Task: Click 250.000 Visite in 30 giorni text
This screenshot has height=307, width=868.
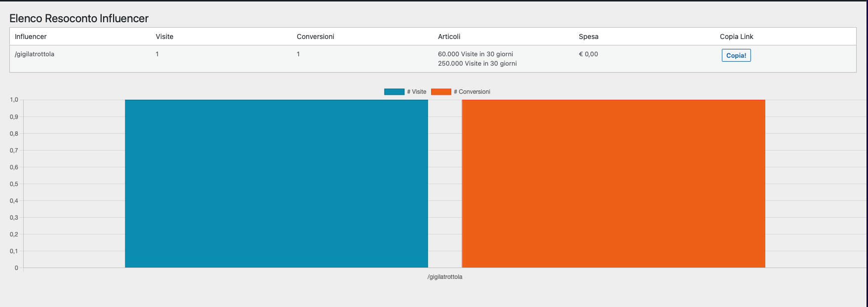Action: click(477, 64)
